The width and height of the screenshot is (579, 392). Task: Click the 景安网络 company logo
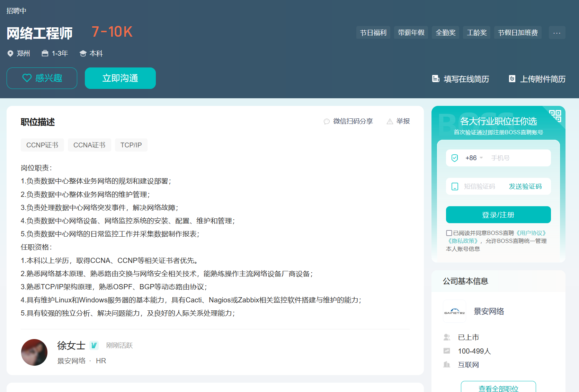click(455, 311)
